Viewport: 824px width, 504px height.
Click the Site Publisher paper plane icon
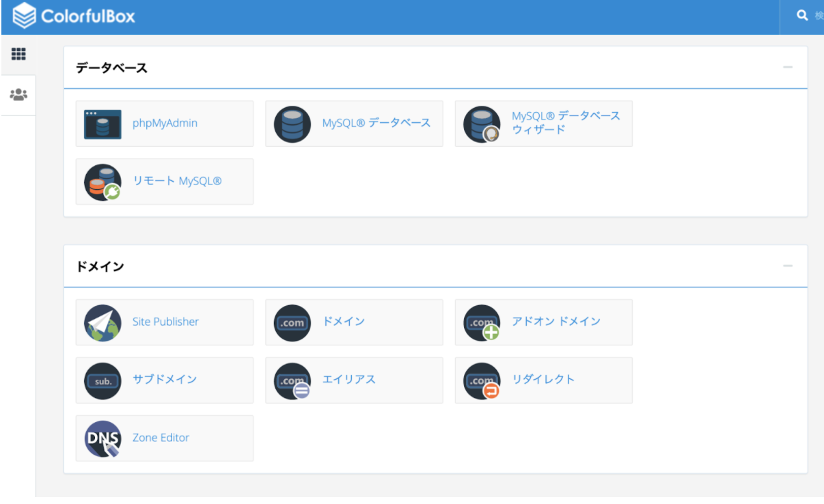coord(102,323)
